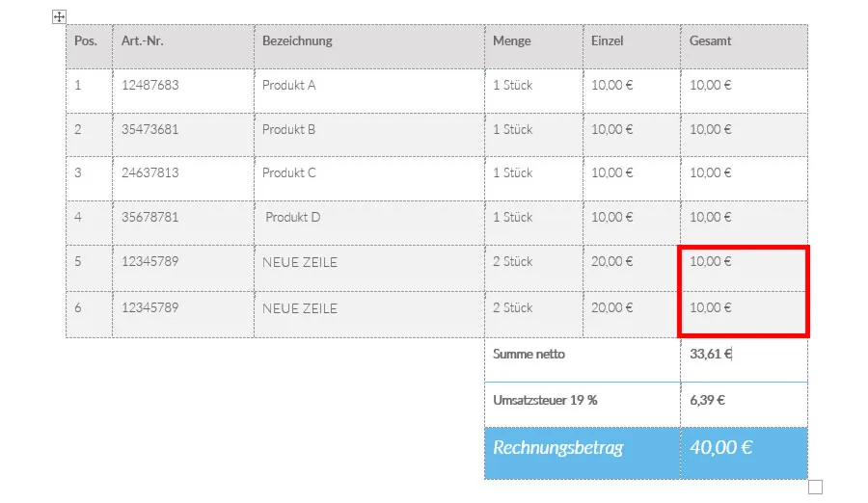Click the blue Rechnungsbetrag cell
This screenshot has height=503, width=868.
click(583, 453)
